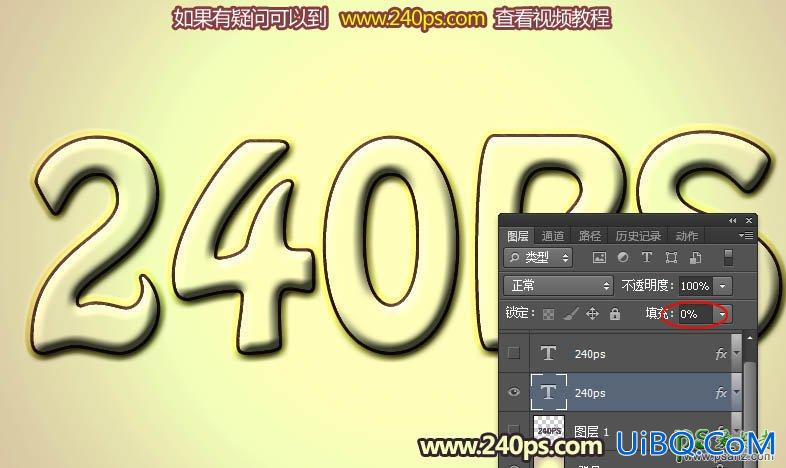Viewport: 786px width, 468px height.
Task: Open the 填充 fill slider arrow
Action: point(722,314)
